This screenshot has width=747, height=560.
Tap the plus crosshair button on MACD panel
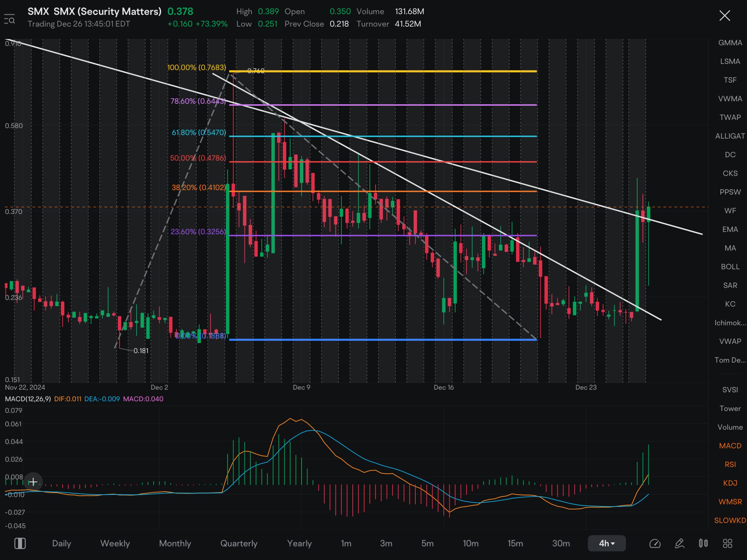33,482
